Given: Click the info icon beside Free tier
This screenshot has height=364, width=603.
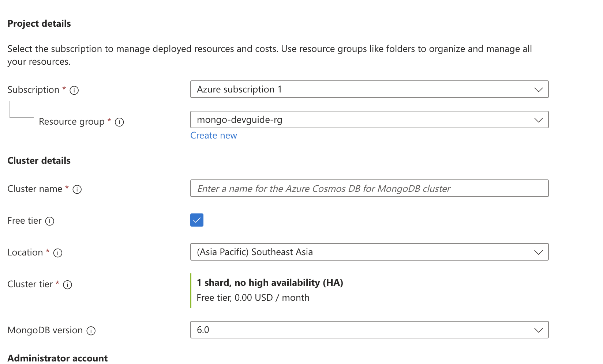Looking at the screenshot, I should point(50,221).
